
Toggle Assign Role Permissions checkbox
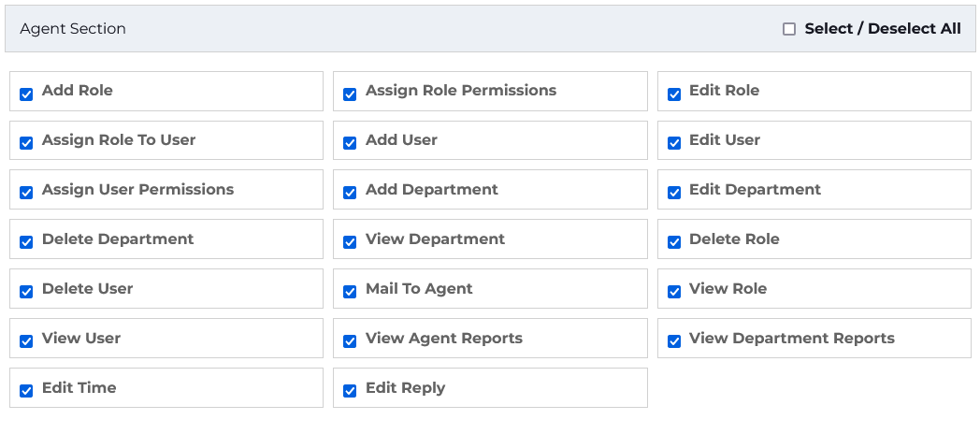[x=350, y=94]
